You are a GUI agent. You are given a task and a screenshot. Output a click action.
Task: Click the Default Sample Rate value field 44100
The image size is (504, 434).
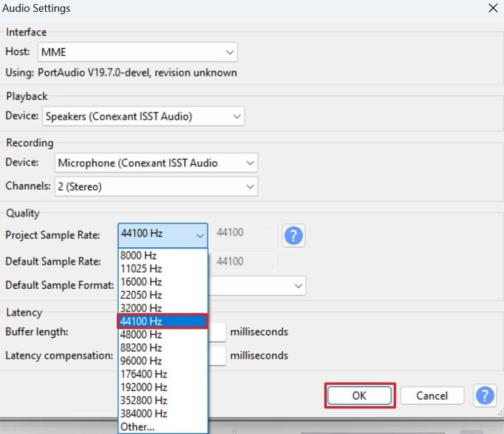(245, 261)
